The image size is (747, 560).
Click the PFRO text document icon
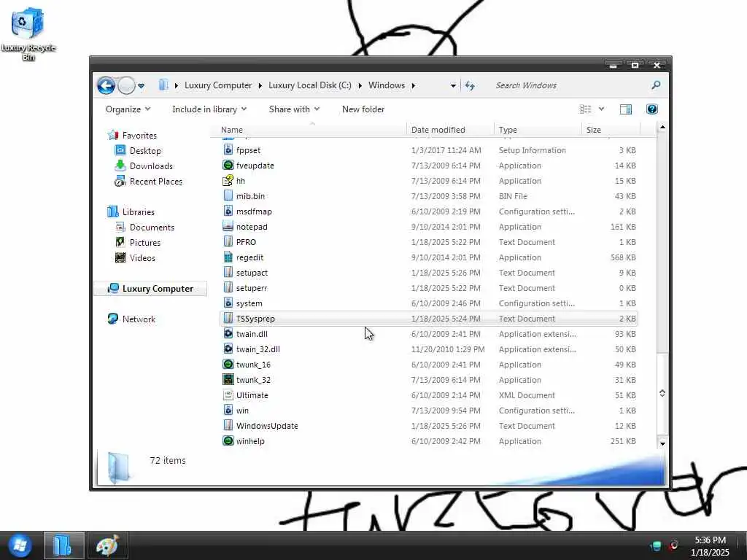(228, 242)
